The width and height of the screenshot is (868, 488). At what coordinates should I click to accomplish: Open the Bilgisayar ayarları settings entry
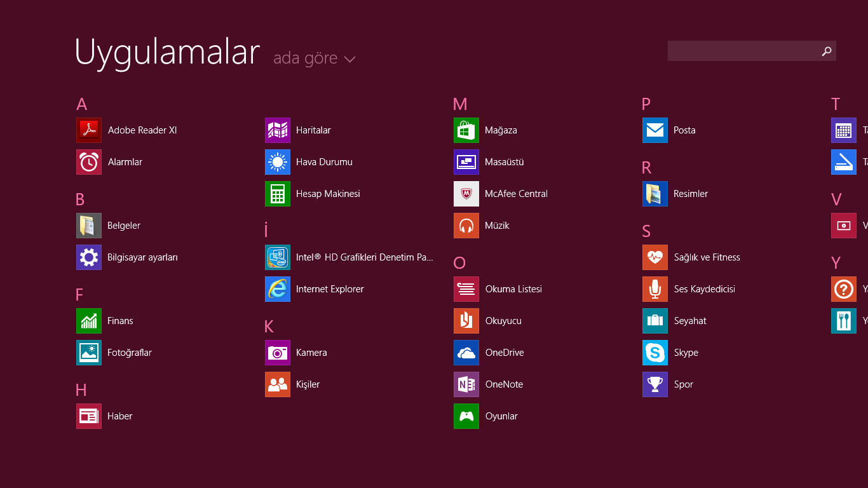pos(142,257)
